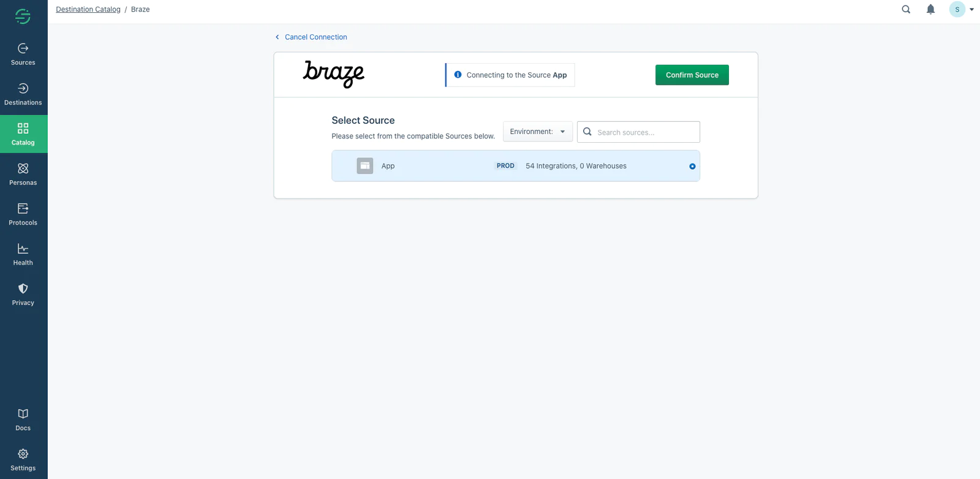Screen dimensions: 980x479
Task: Expand the Environment dropdown
Action: (x=538, y=132)
